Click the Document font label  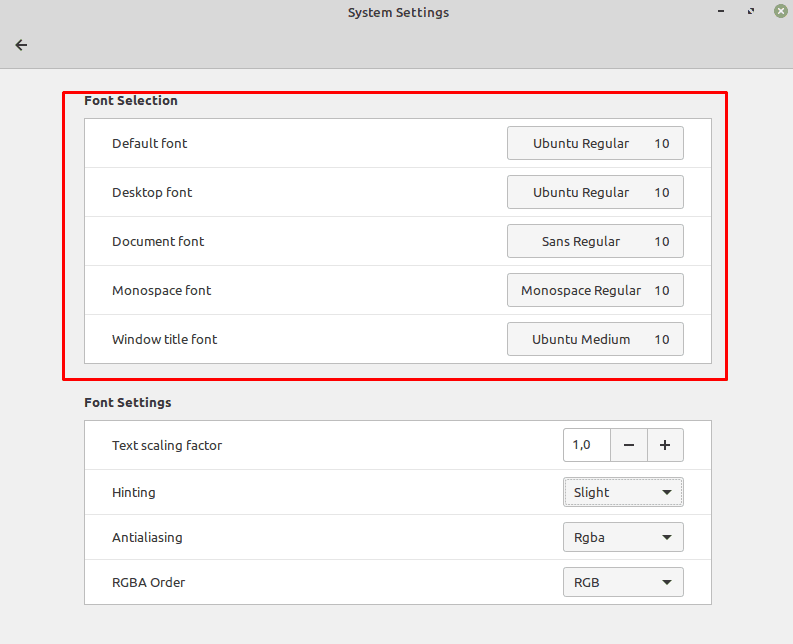(158, 242)
